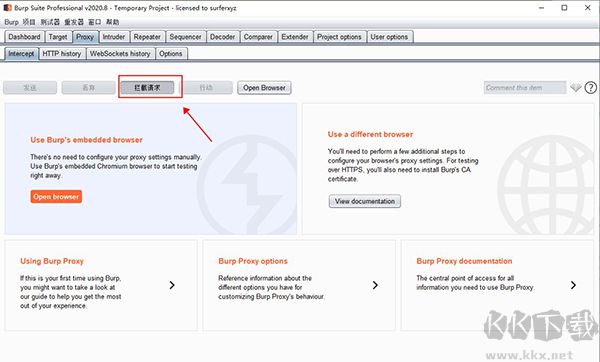Click the 行动 action button
This screenshot has height=362, width=600.
pyautogui.click(x=206, y=88)
